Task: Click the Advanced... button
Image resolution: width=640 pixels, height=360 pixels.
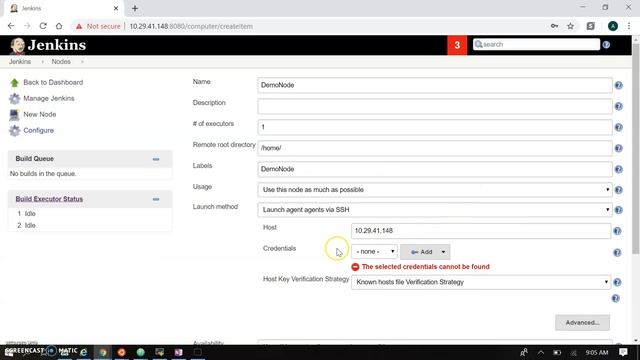Action: pos(582,322)
